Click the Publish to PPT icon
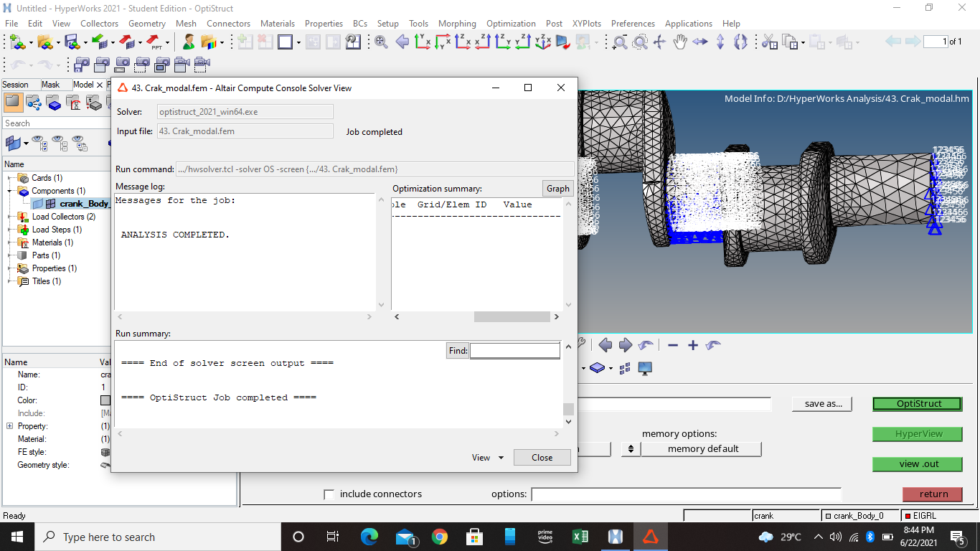The width and height of the screenshot is (980, 551). [154, 42]
